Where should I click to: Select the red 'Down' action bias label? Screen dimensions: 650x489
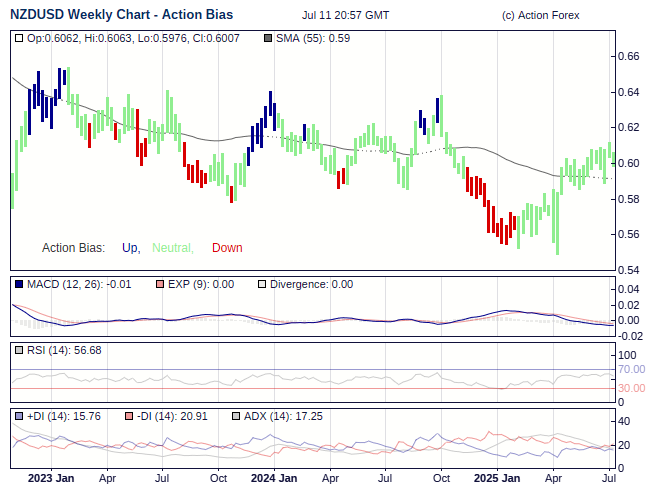tap(227, 248)
